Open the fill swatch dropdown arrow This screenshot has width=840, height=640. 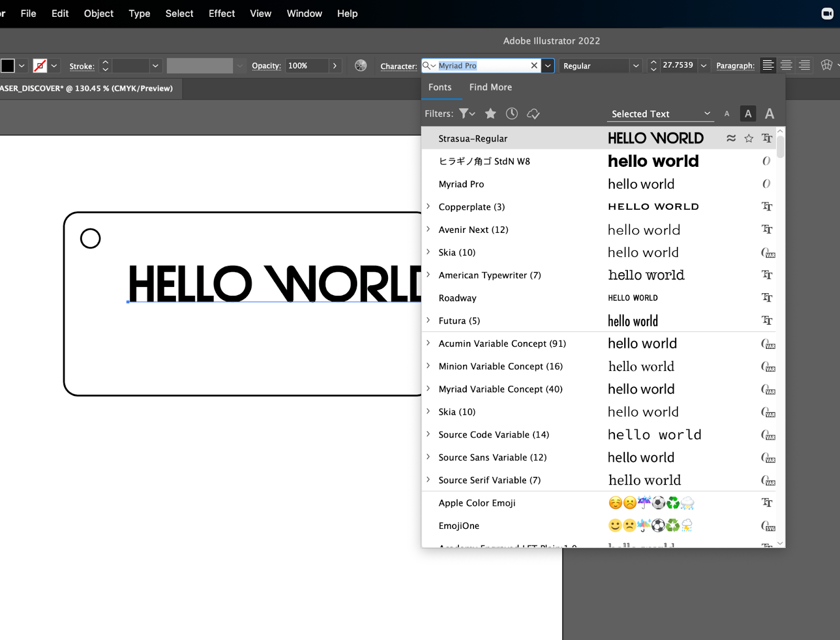pyautogui.click(x=22, y=66)
